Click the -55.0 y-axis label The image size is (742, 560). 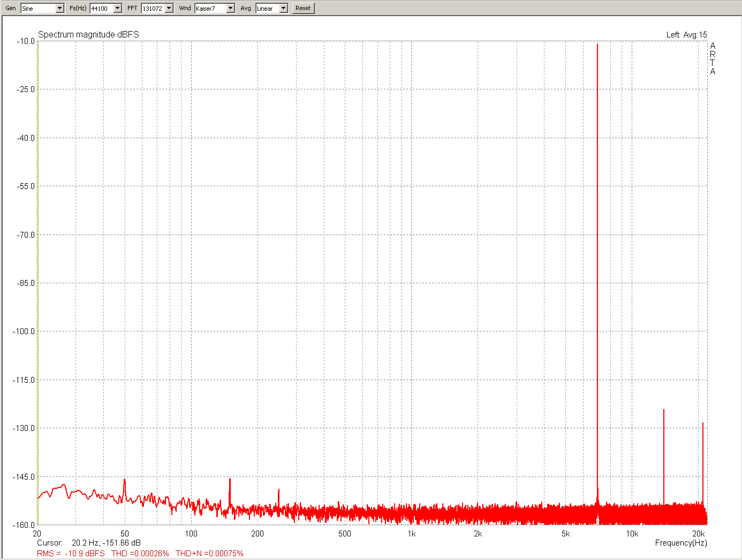pos(26,186)
